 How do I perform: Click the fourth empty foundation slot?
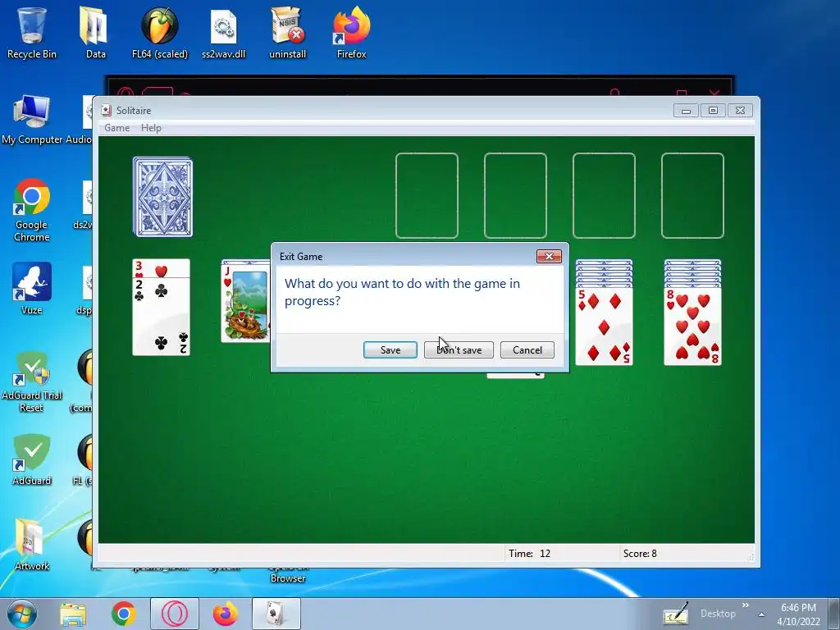(x=692, y=195)
